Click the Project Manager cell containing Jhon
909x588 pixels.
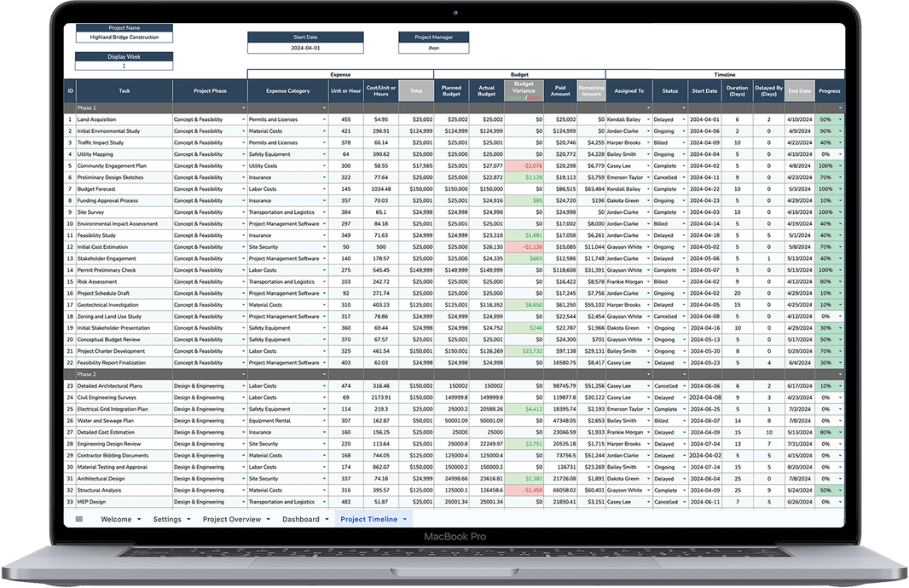(x=433, y=47)
